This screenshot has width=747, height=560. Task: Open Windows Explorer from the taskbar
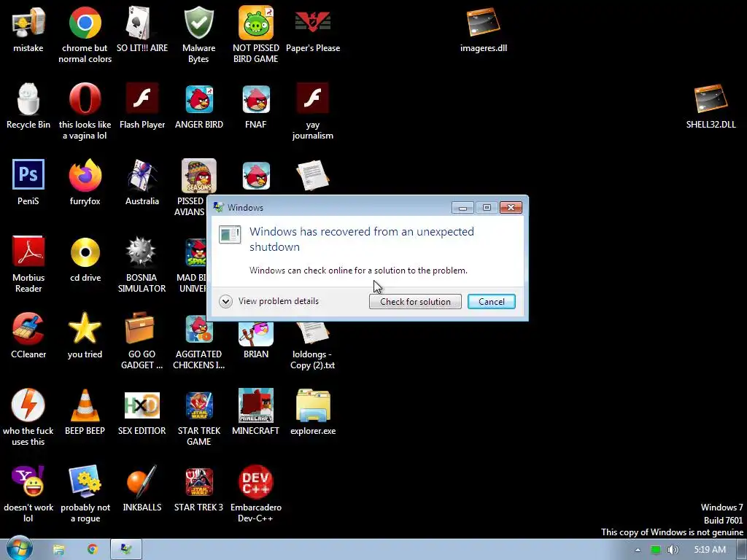point(58,550)
